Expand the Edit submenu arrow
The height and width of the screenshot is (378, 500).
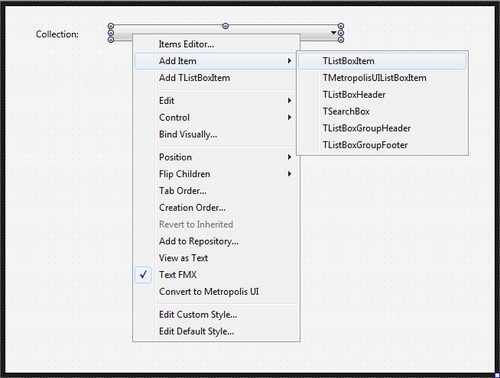point(289,101)
